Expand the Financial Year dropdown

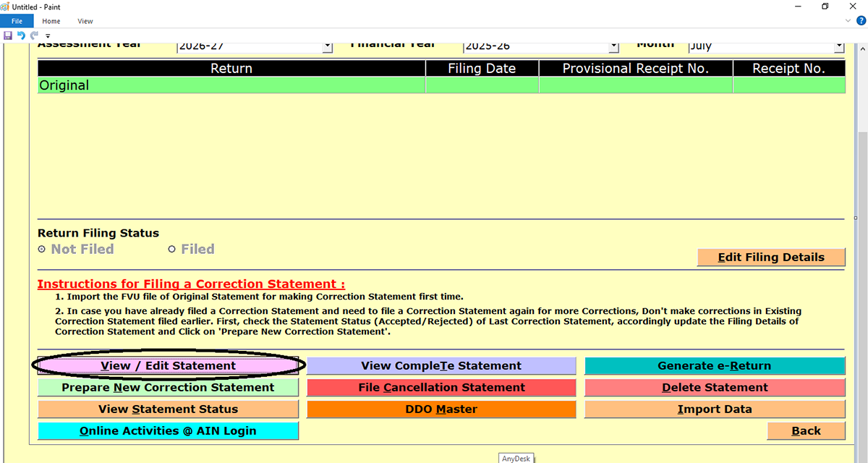tap(613, 46)
